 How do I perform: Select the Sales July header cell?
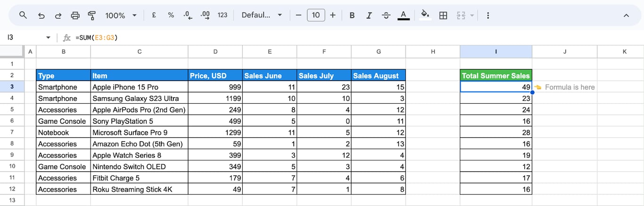click(324, 75)
